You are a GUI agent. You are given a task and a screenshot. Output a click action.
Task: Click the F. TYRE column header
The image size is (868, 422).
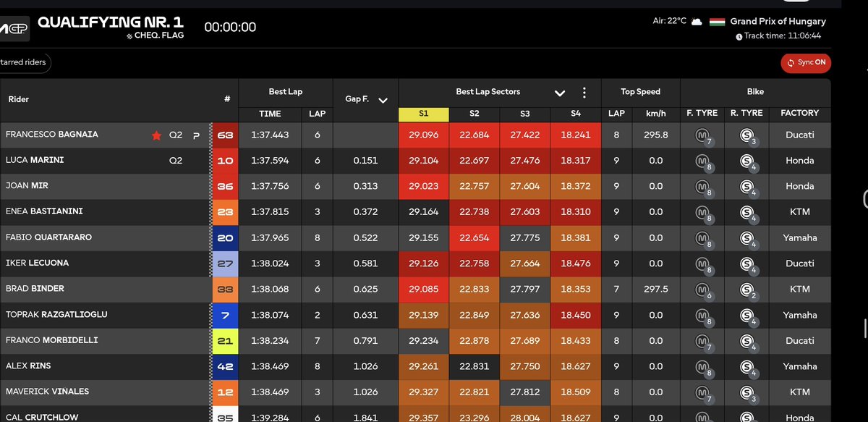[x=702, y=113]
